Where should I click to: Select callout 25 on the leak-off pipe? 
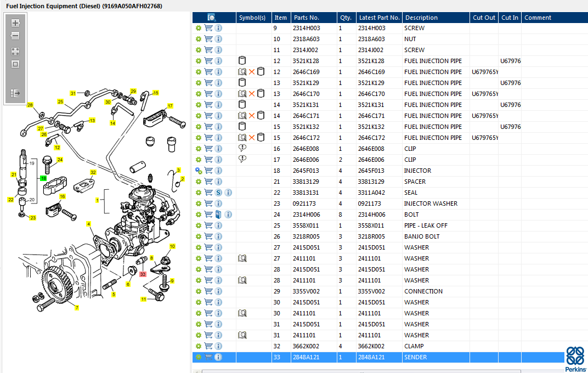click(x=60, y=101)
